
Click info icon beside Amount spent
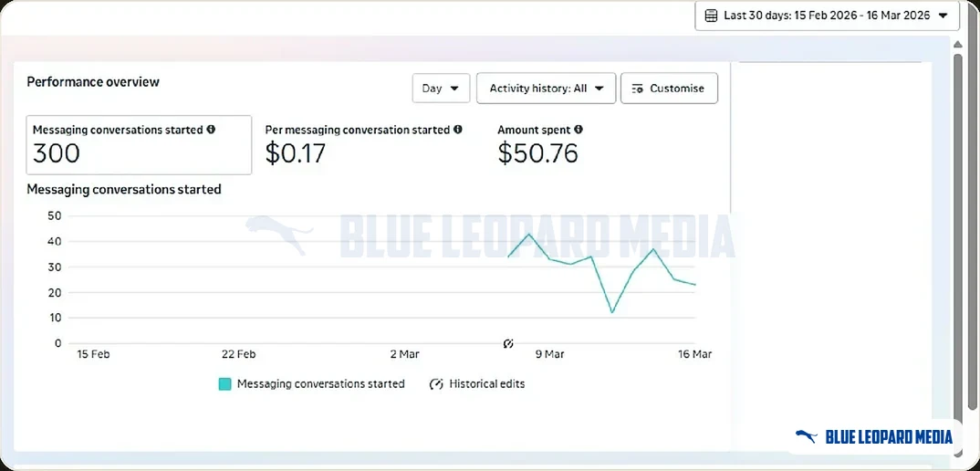point(579,130)
